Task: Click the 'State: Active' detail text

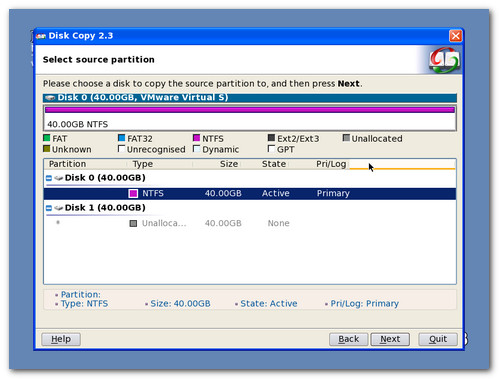Action: coord(269,304)
